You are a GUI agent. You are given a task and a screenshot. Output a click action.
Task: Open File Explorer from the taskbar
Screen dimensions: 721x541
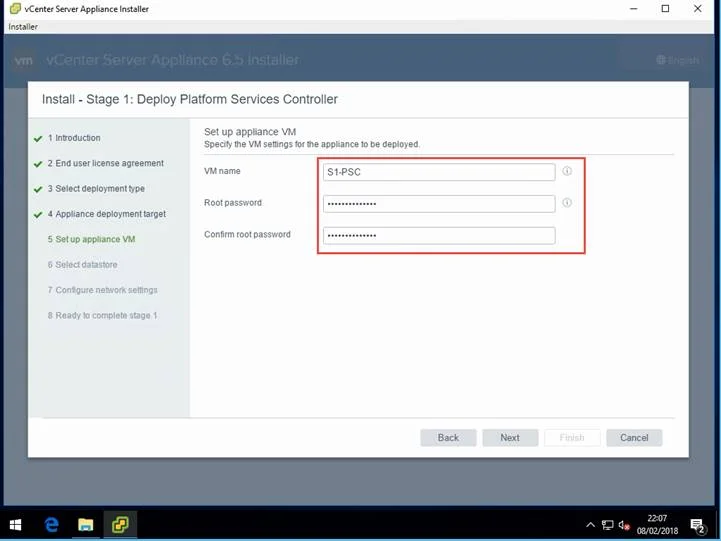click(86, 524)
